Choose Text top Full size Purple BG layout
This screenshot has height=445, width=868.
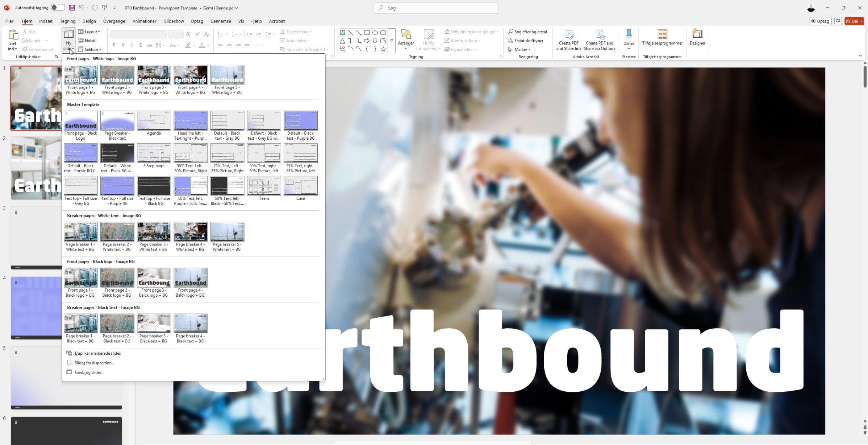click(117, 186)
